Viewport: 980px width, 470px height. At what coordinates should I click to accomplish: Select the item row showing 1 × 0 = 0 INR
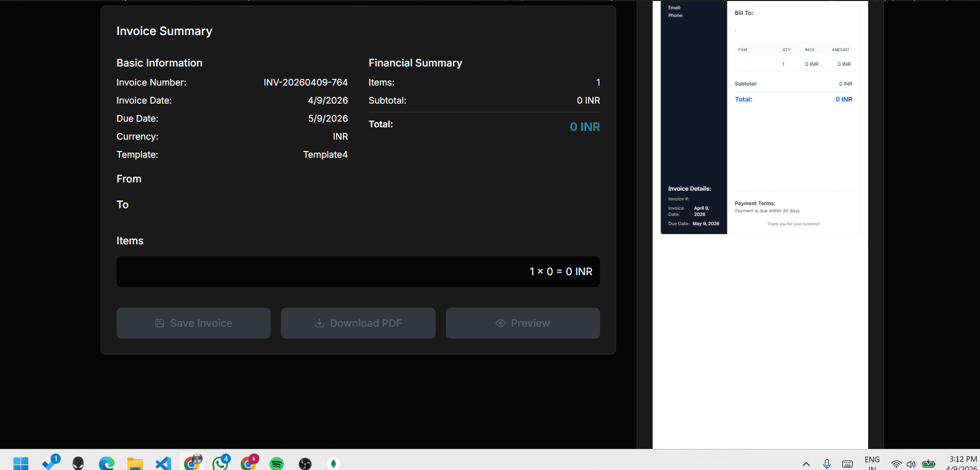[x=358, y=272]
